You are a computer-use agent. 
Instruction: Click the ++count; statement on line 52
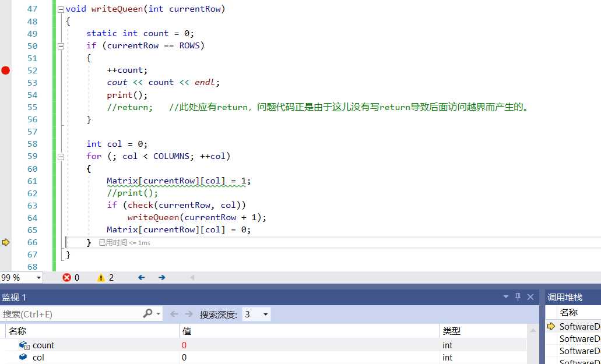pos(127,70)
